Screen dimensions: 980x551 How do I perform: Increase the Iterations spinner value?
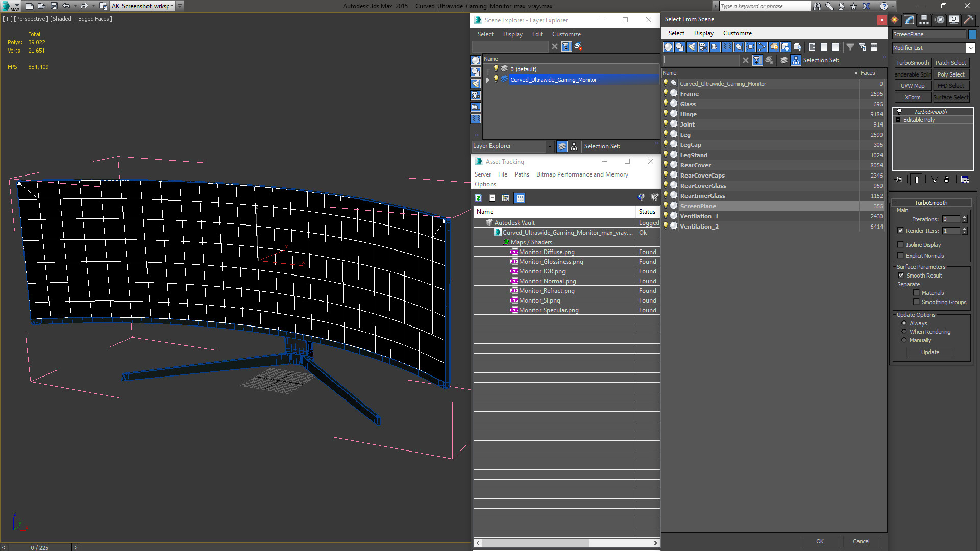964,217
